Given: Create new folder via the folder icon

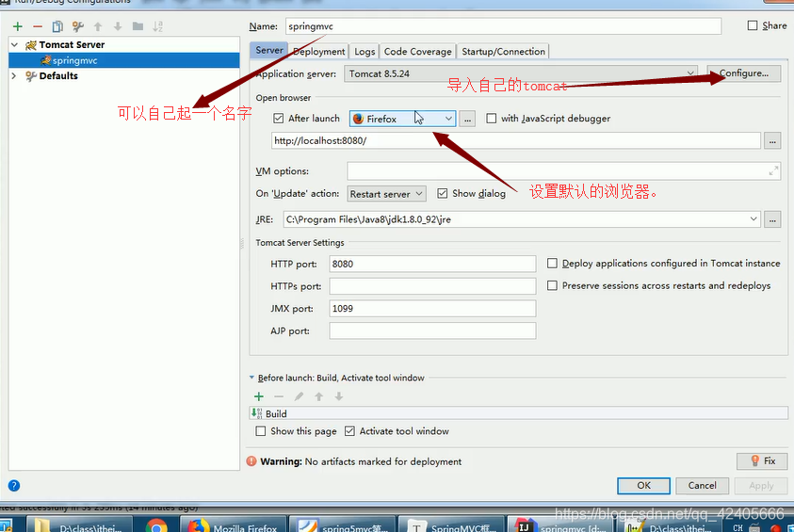Looking at the screenshot, I should pyautogui.click(x=138, y=26).
